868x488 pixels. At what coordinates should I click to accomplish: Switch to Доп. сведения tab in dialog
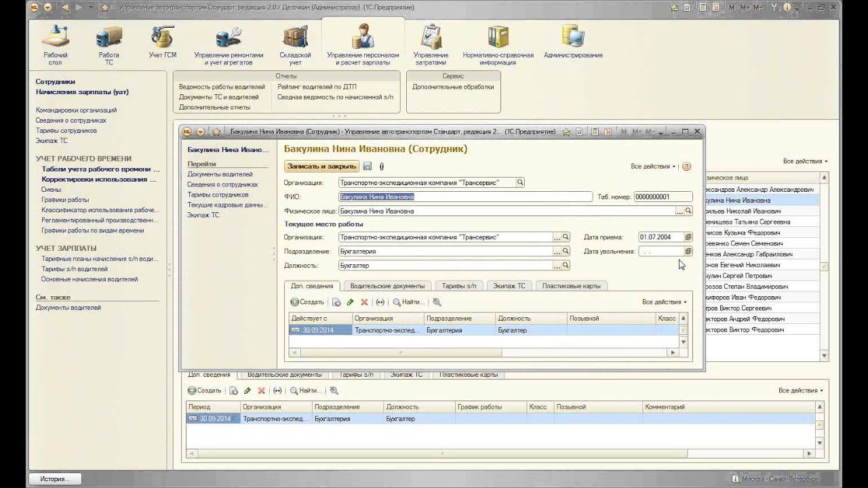(x=311, y=286)
